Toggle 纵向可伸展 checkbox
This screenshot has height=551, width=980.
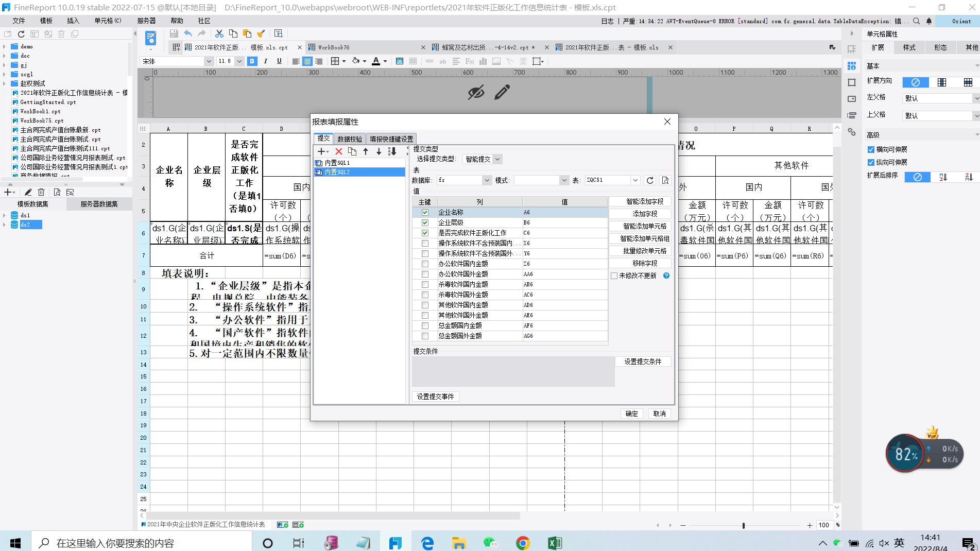pyautogui.click(x=871, y=162)
